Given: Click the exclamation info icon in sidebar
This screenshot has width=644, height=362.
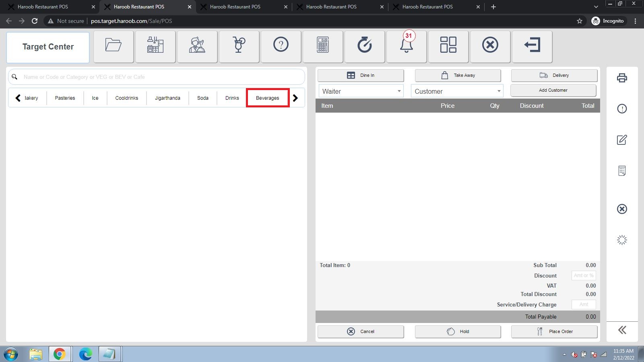Looking at the screenshot, I should coord(622,109).
